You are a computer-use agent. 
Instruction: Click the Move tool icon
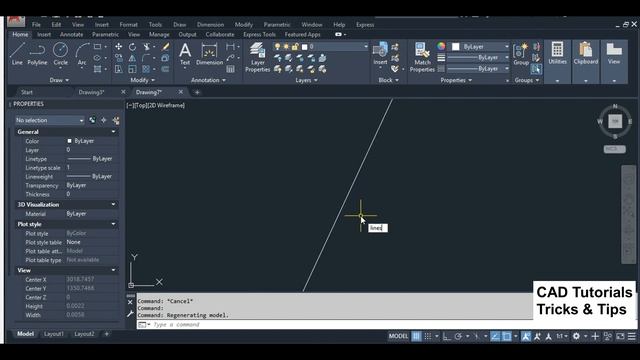[x=118, y=47]
